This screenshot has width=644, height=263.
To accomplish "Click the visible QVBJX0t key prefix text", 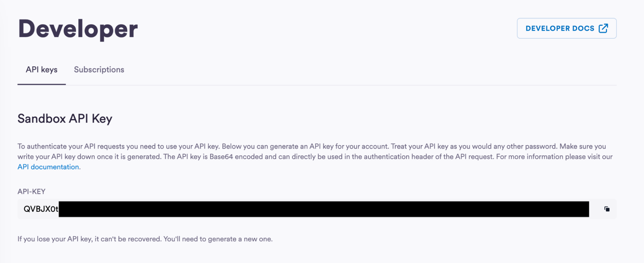I will pos(41,209).
